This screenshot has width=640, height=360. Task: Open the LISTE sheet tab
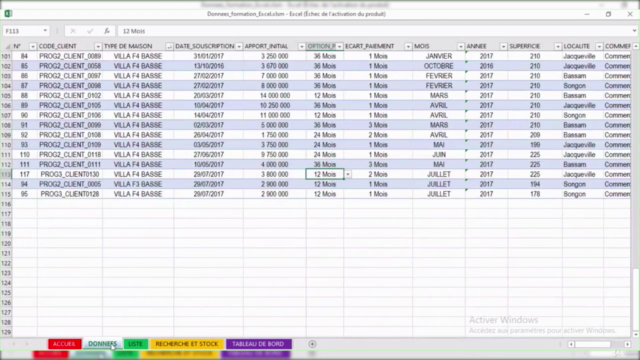click(x=136, y=344)
